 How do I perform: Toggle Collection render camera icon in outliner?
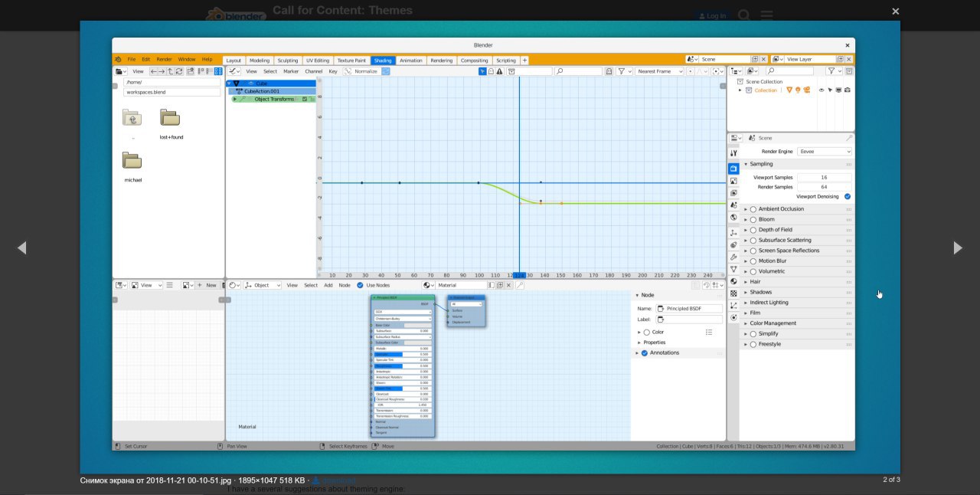847,90
